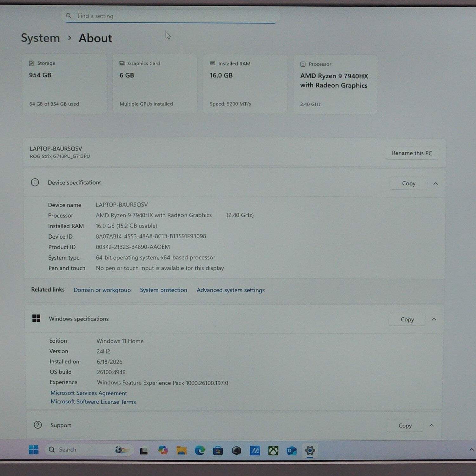Click the '16.0 GB (15.2 GB usable)' value

[127, 226]
